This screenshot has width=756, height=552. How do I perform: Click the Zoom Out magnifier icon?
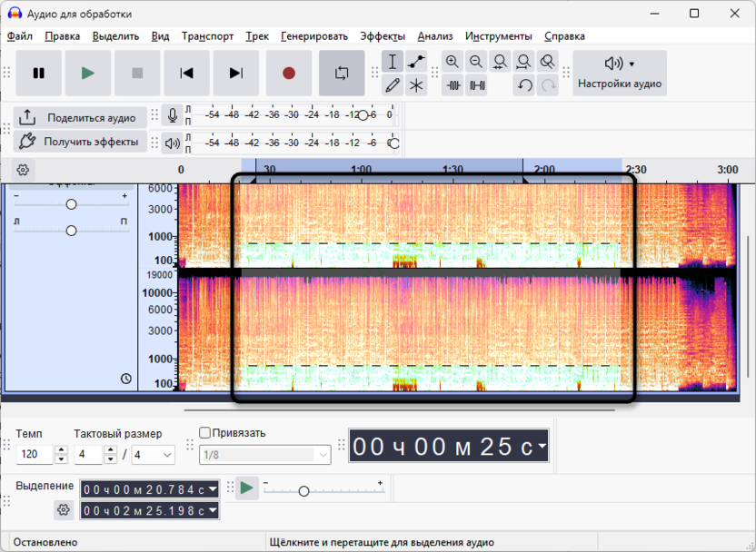tap(476, 61)
